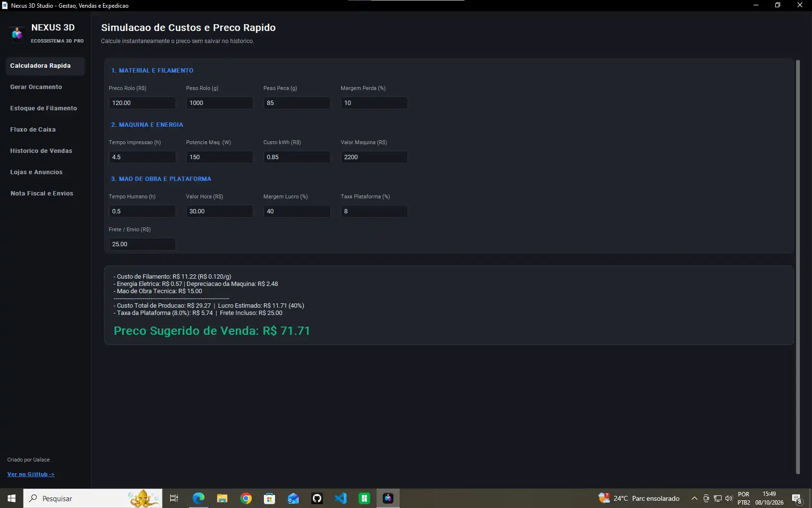Open the Fluxo de Caixa section
The width and height of the screenshot is (812, 508).
[45, 130]
